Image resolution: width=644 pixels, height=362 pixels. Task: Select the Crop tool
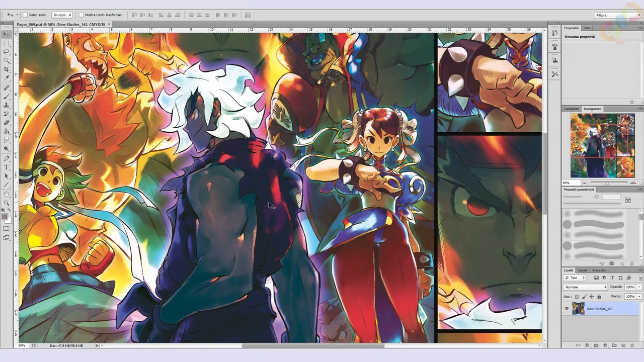7,69
